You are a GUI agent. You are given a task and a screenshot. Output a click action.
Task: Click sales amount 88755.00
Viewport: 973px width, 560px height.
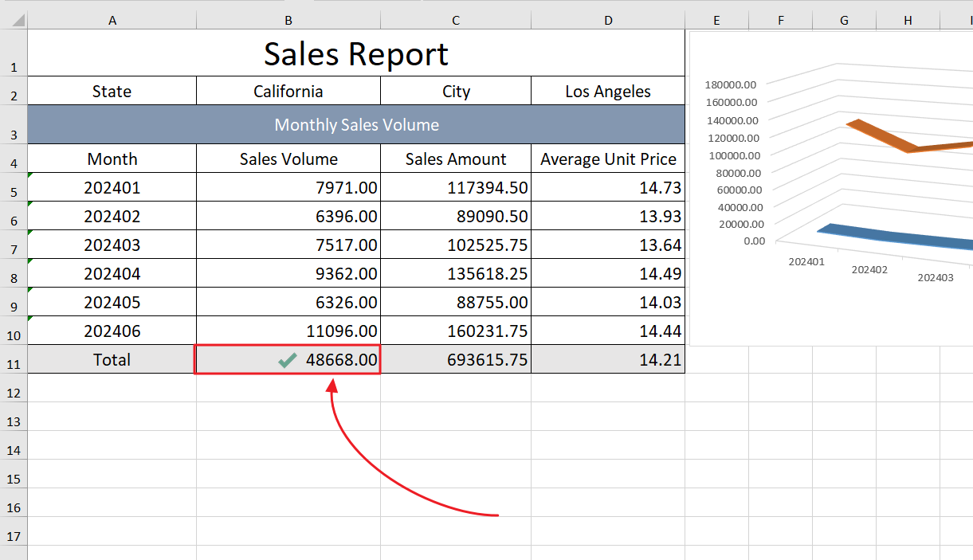coord(456,302)
